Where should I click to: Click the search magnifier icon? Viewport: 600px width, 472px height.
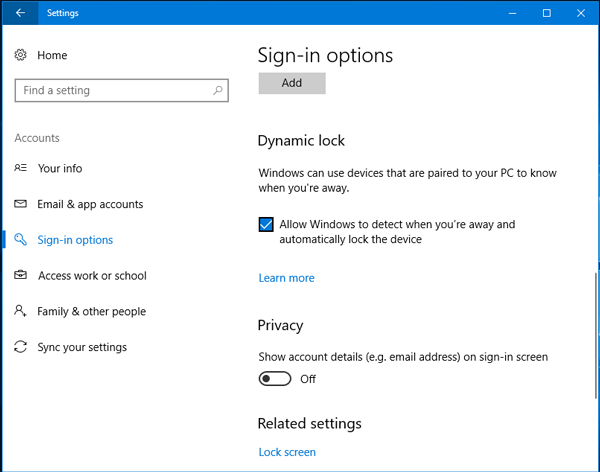coord(218,90)
